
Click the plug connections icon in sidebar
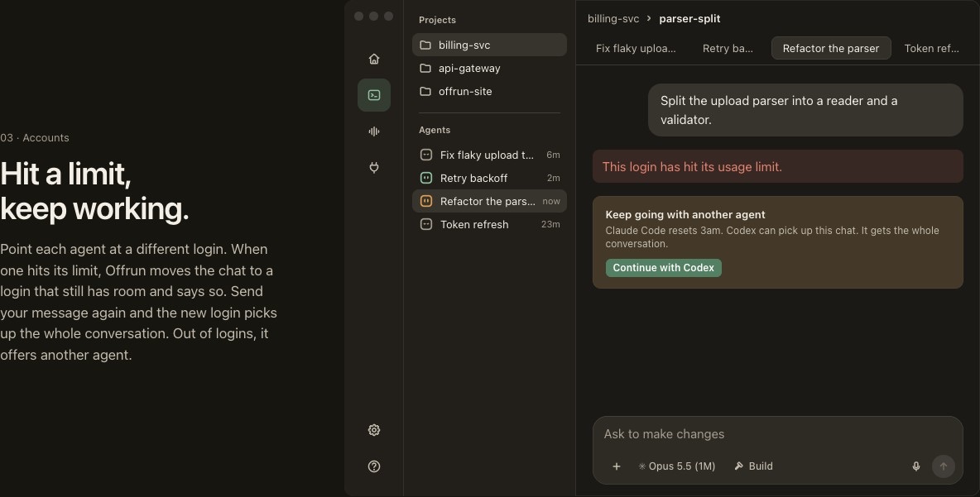pyautogui.click(x=374, y=167)
